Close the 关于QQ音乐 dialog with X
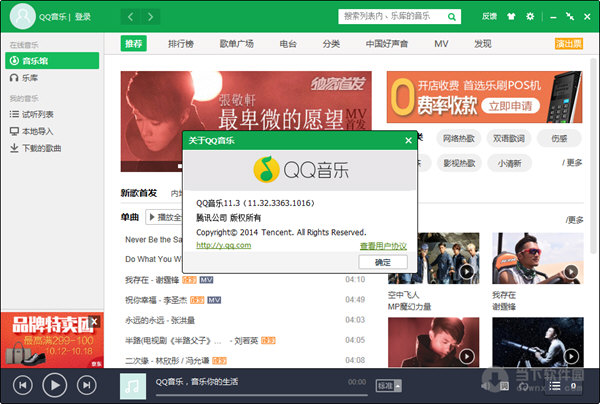Viewport: 600px width, 404px height. click(408, 140)
